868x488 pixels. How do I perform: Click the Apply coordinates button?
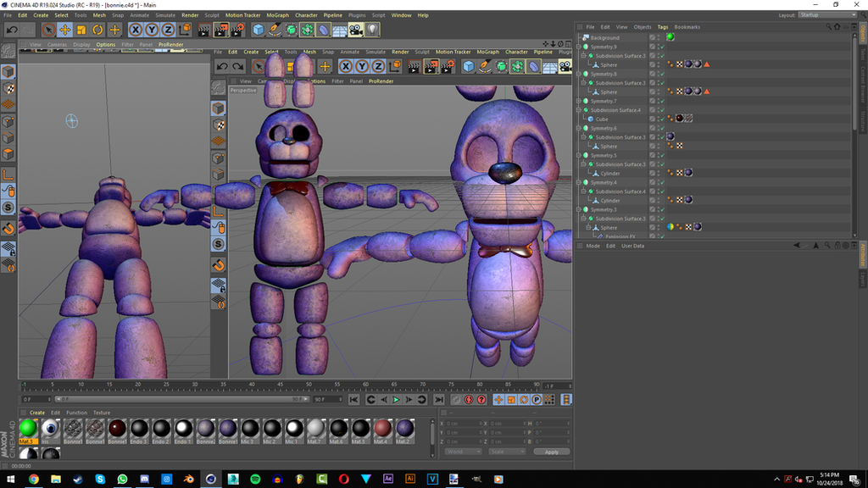pos(551,452)
